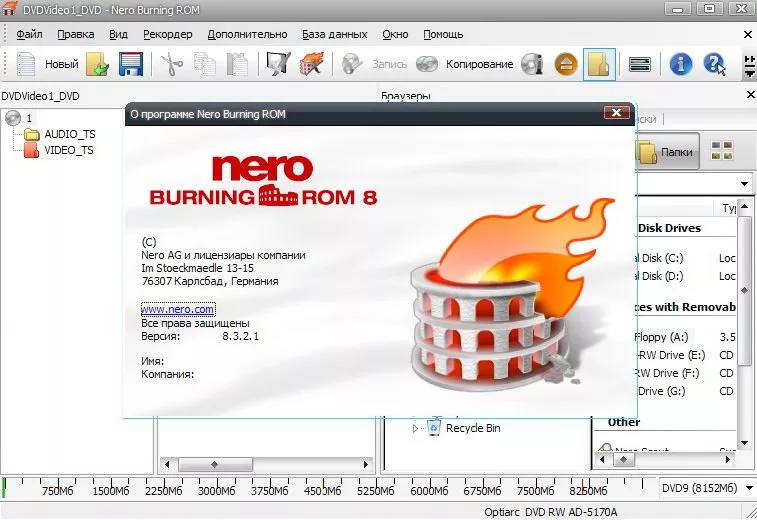Click the burning disc Nero Express icon
757x520 pixels.
click(x=311, y=64)
